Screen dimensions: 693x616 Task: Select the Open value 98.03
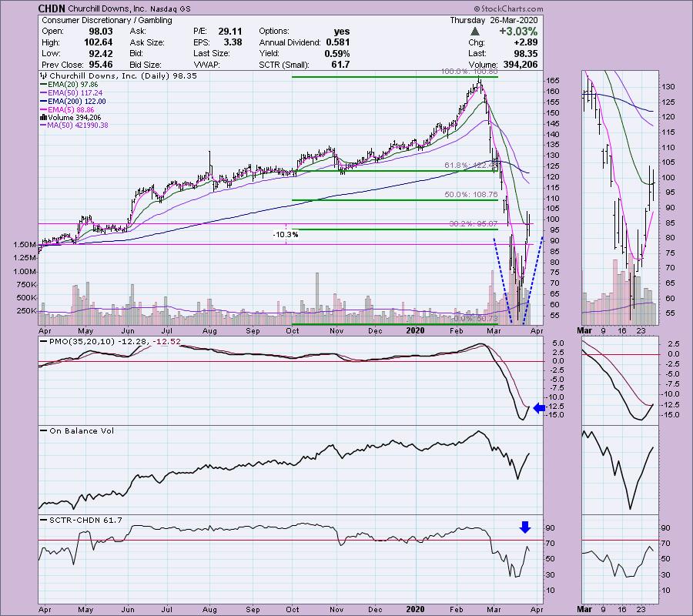[100, 32]
